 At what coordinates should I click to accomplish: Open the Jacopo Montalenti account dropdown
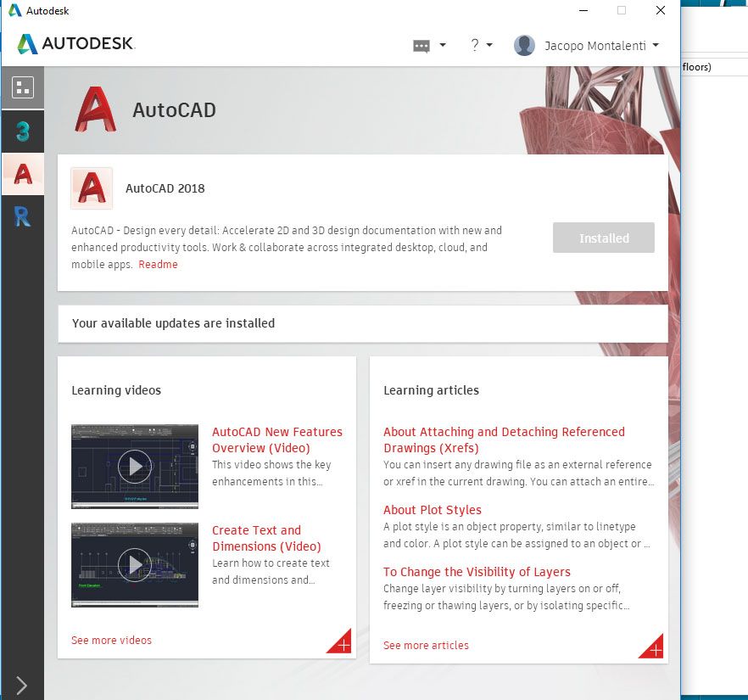(602, 46)
